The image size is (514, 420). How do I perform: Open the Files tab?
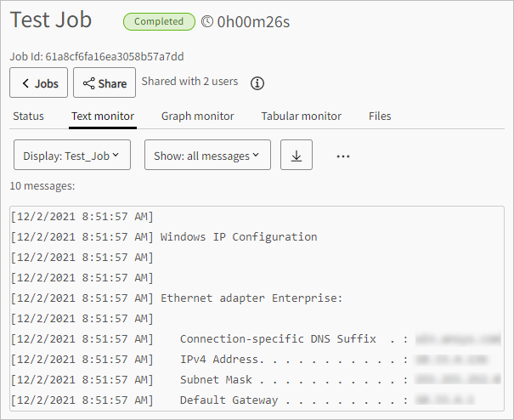point(380,116)
